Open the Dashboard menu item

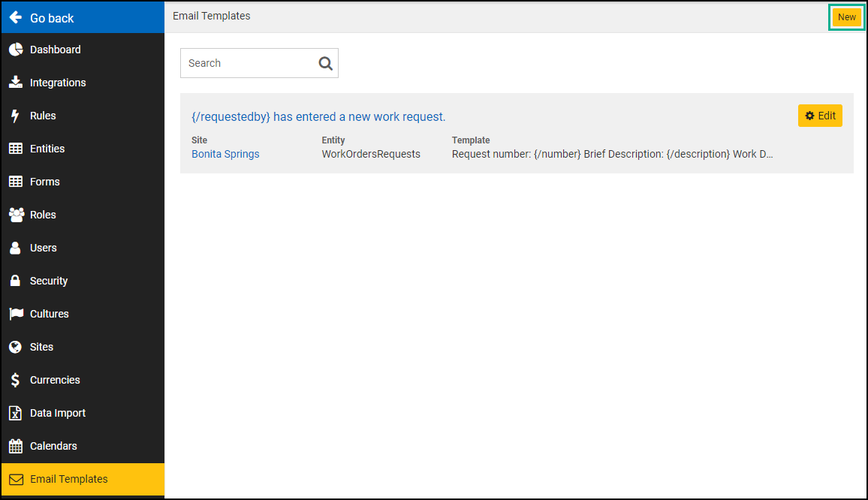click(x=83, y=50)
